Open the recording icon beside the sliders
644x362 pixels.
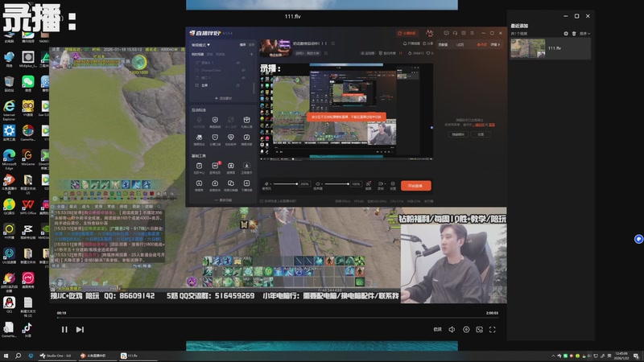click(381, 185)
